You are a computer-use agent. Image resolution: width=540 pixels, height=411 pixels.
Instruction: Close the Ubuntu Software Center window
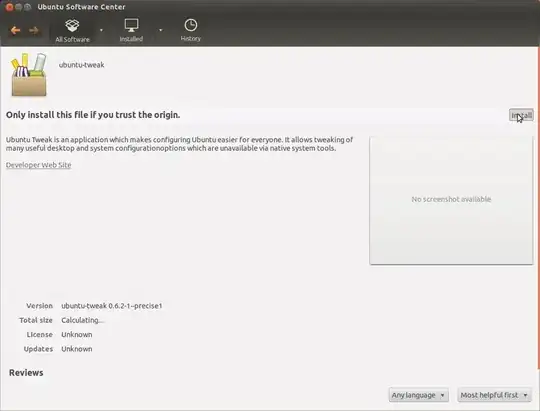pos(9,7)
